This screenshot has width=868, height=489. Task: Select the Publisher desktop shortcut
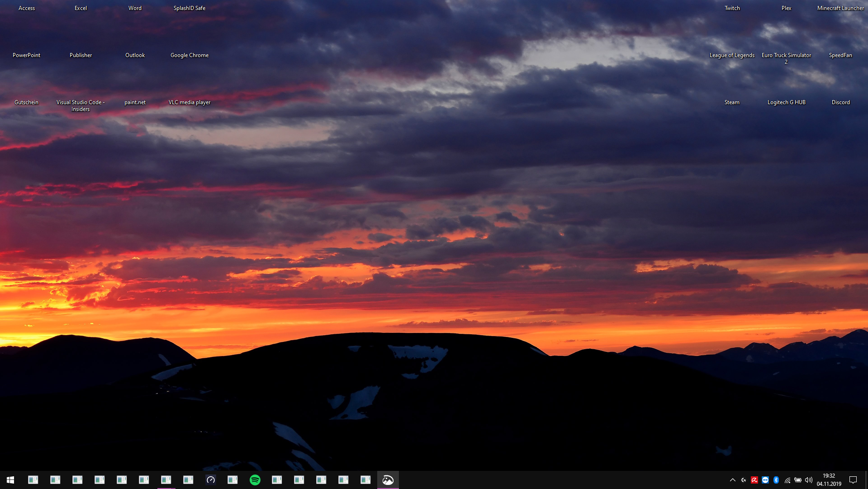81,55
